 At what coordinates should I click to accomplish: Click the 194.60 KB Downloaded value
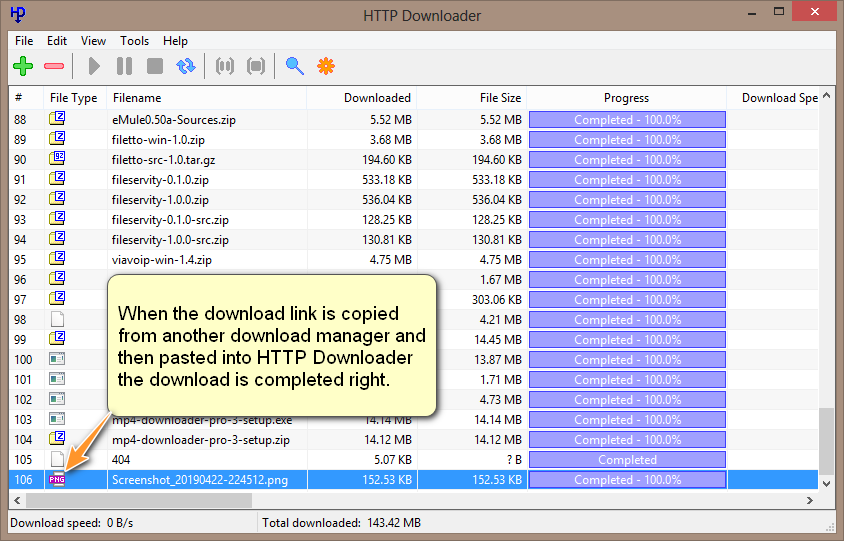386,160
